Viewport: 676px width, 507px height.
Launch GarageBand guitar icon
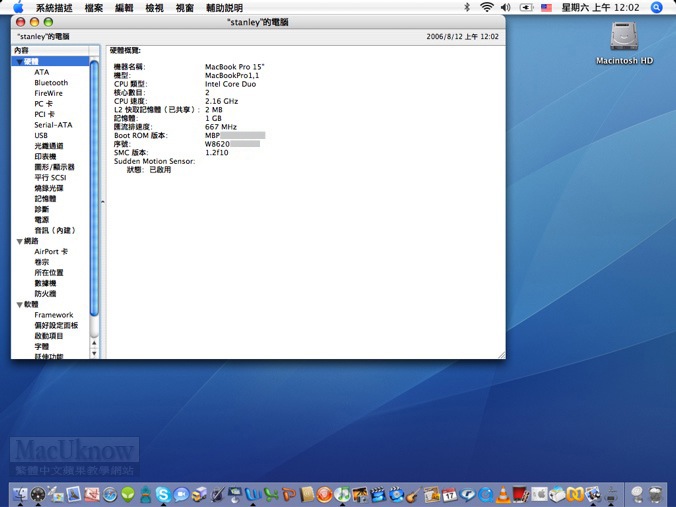coord(414,494)
